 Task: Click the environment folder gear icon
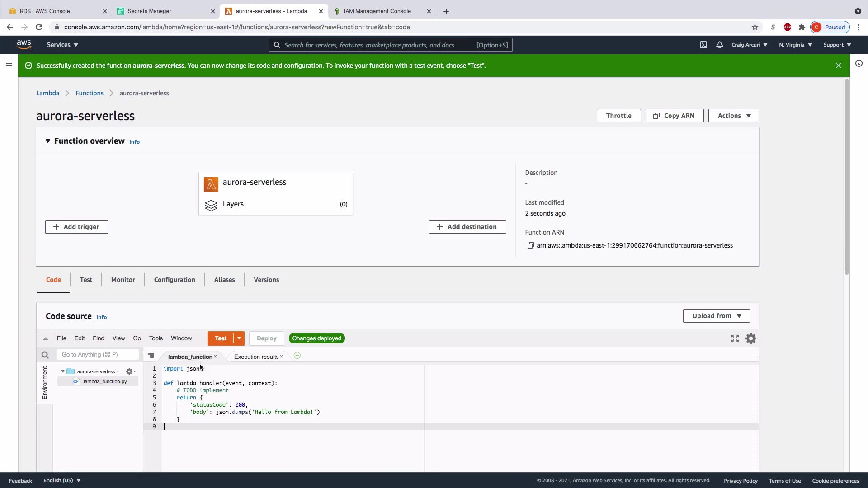[130, 371]
